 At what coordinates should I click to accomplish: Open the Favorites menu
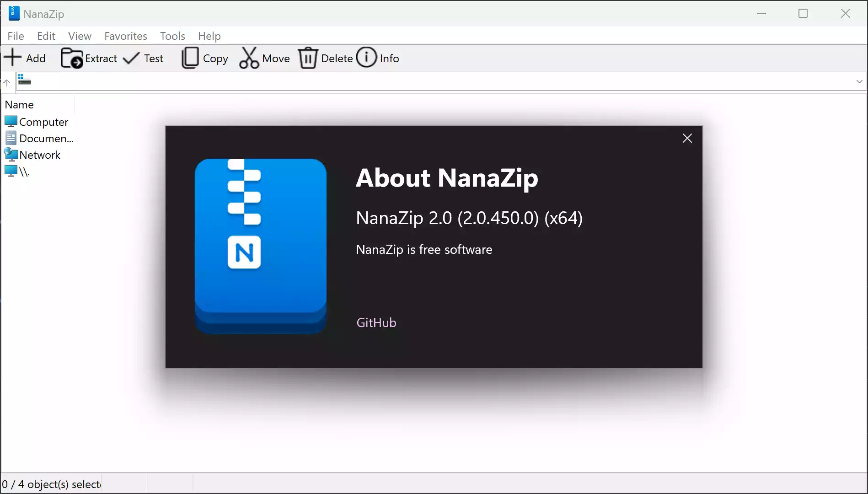point(125,36)
